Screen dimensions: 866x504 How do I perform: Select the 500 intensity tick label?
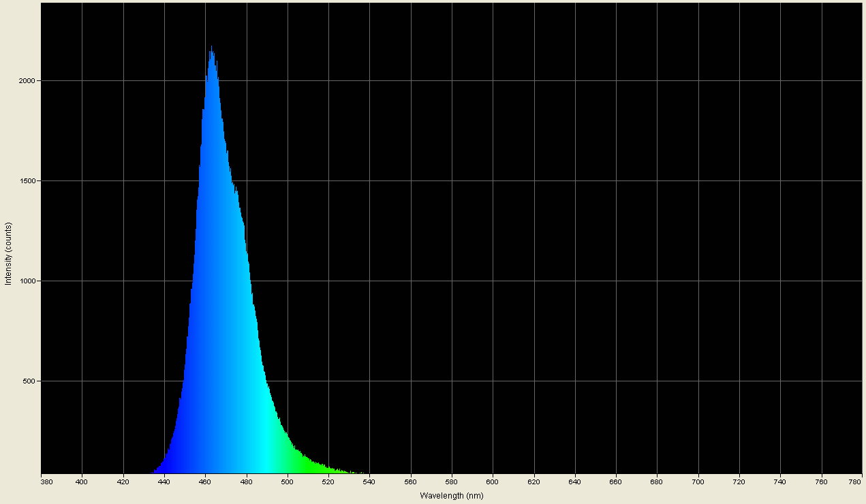(x=31, y=382)
